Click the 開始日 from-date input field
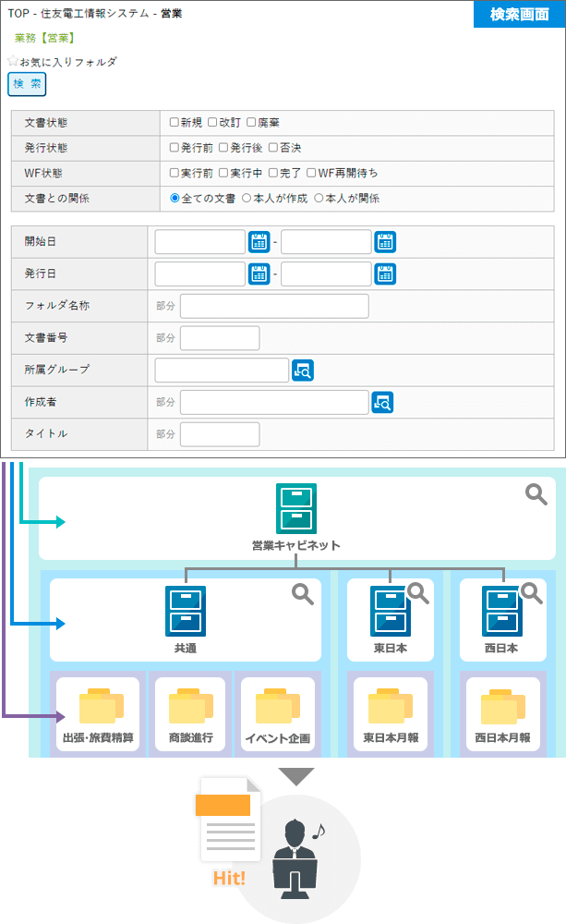This screenshot has height=924, width=566. (x=200, y=241)
